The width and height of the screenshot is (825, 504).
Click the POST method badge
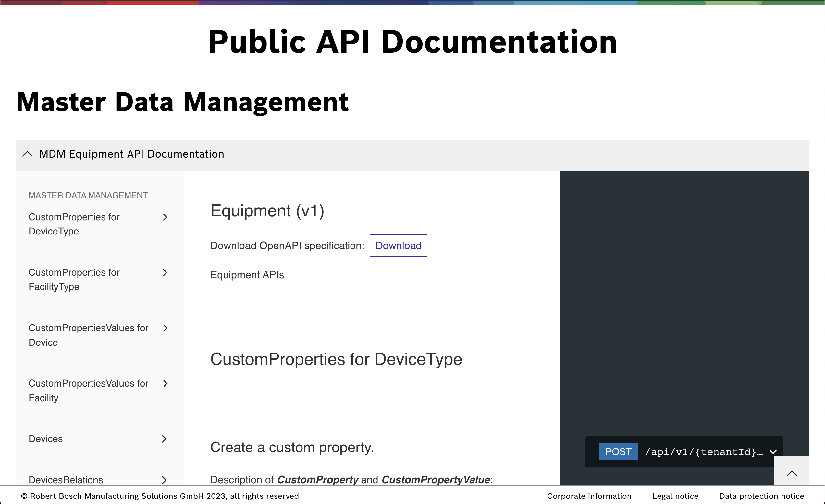[618, 452]
